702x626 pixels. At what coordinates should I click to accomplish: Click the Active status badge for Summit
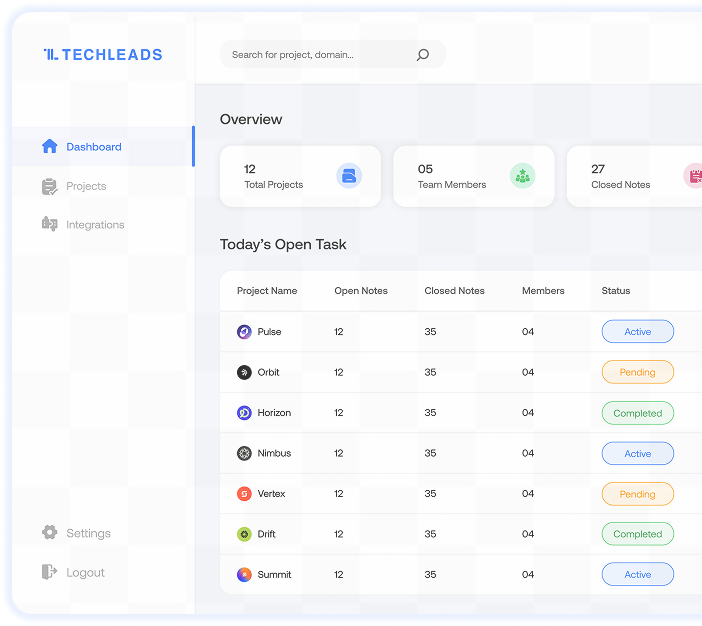638,574
